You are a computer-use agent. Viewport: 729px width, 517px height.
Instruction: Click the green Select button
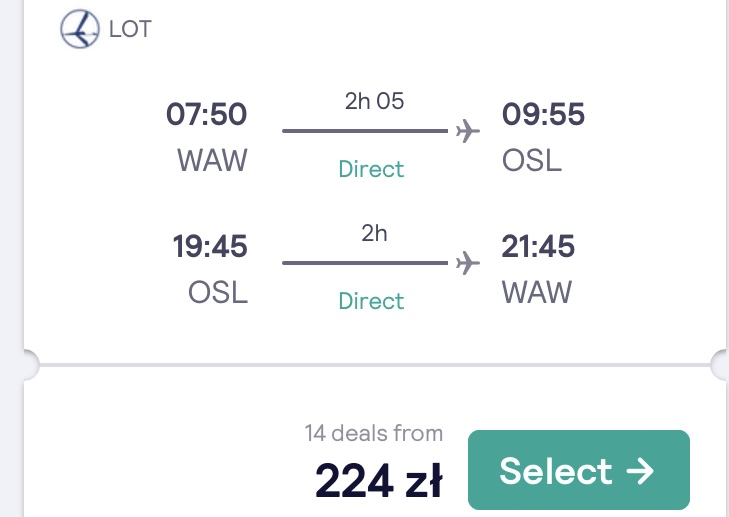click(579, 470)
